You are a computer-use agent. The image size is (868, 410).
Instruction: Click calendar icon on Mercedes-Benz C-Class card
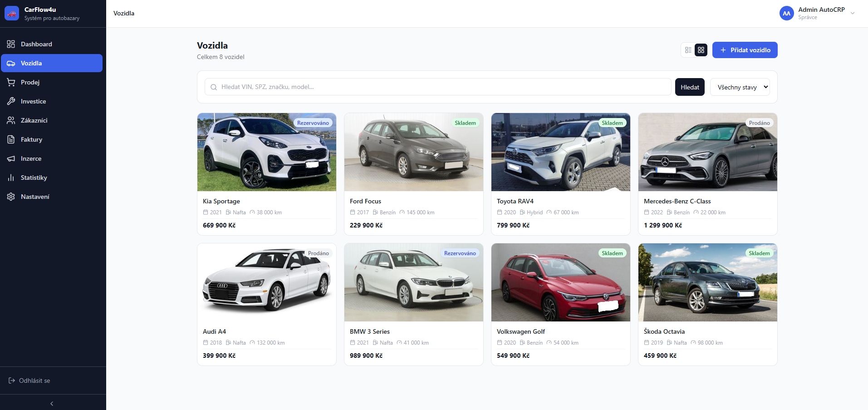pyautogui.click(x=647, y=212)
